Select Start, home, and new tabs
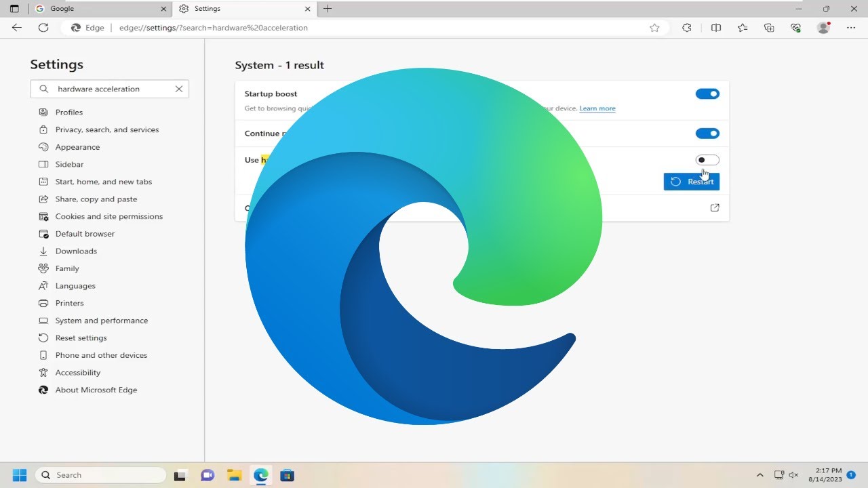 (103, 182)
